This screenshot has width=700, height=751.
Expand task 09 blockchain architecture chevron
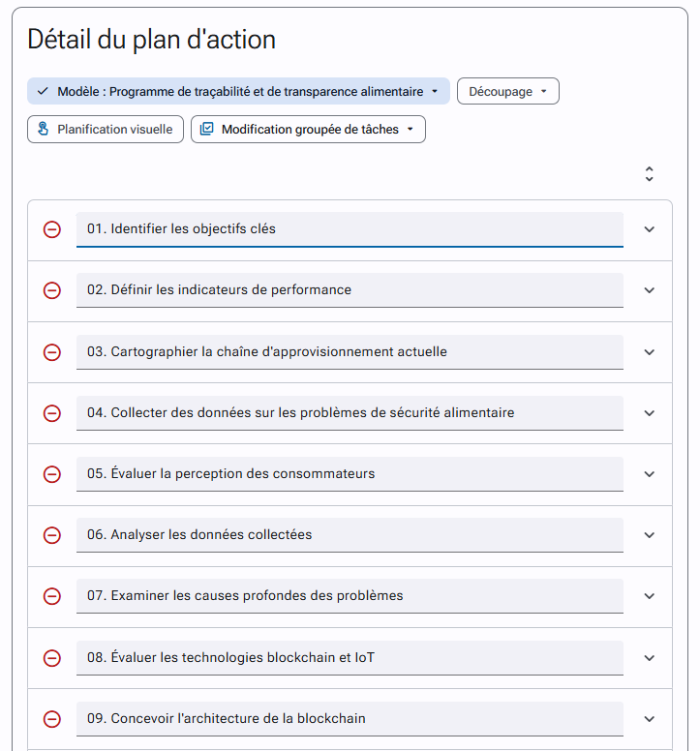(x=650, y=719)
